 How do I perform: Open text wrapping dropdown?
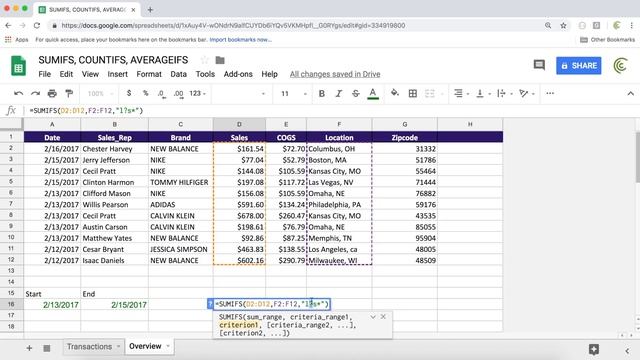click(504, 93)
